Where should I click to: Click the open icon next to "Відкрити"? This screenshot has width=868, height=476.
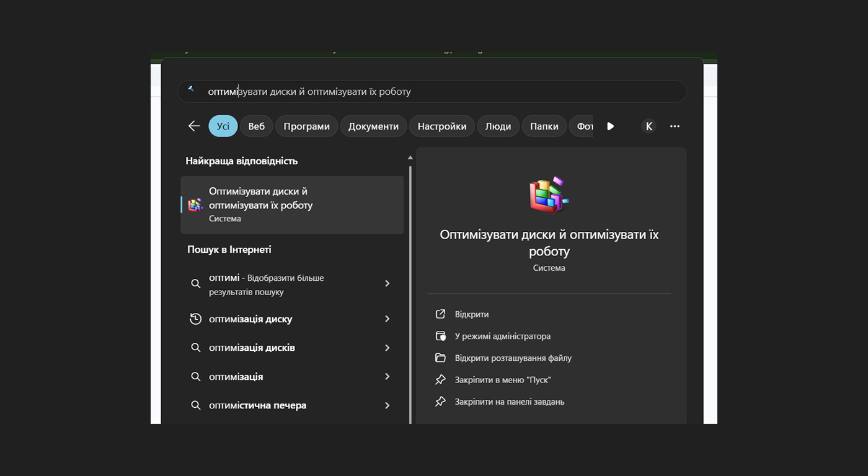[440, 314]
